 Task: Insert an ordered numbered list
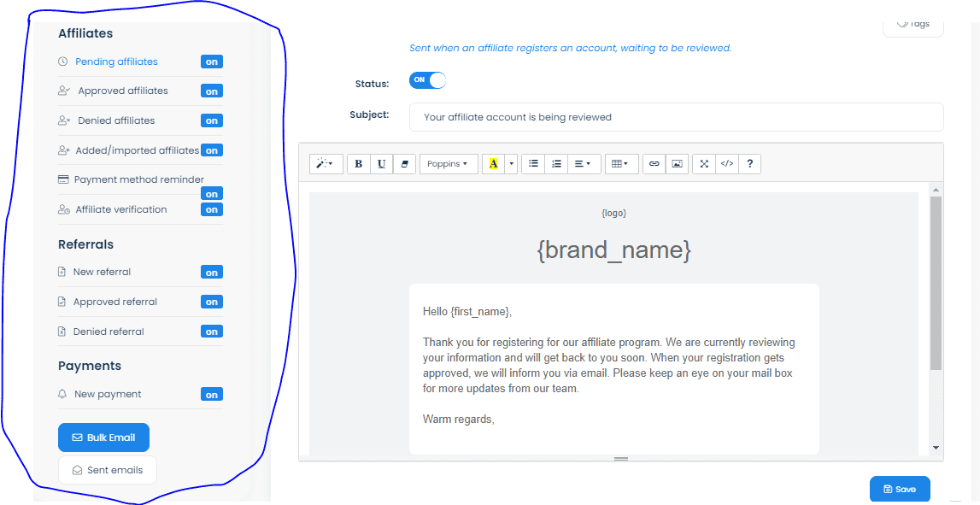[556, 164]
